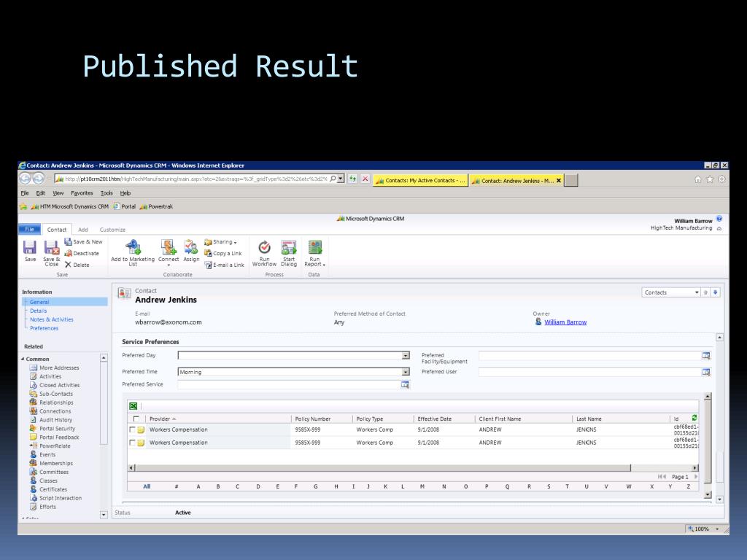
Task: Go to Details form section
Action: (39, 311)
